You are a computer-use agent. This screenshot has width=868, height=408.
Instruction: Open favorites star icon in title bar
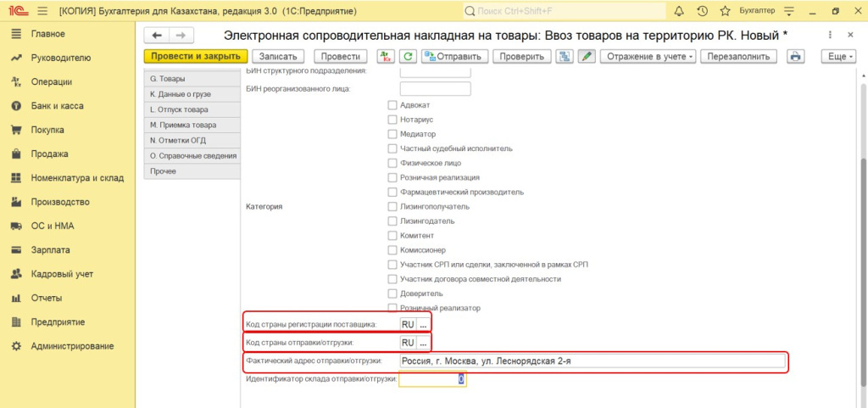pos(725,11)
